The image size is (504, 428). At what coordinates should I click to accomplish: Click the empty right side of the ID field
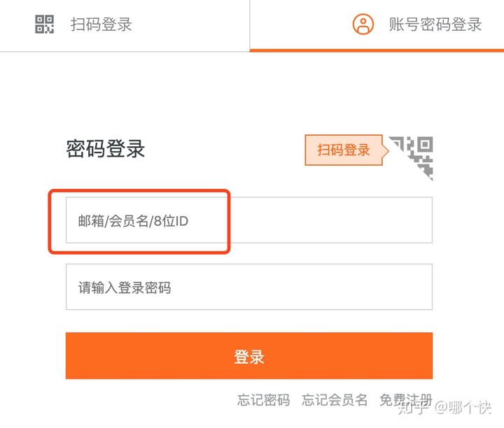point(331,220)
